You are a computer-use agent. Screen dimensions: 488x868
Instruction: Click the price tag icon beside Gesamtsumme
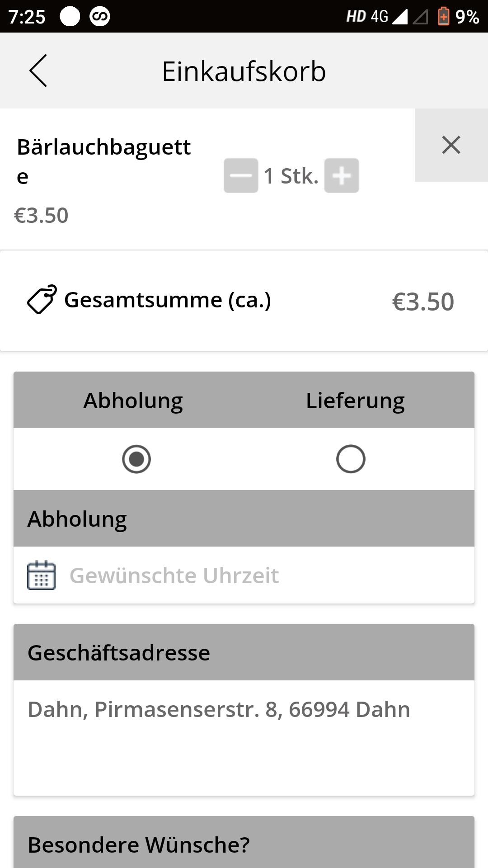pyautogui.click(x=42, y=299)
